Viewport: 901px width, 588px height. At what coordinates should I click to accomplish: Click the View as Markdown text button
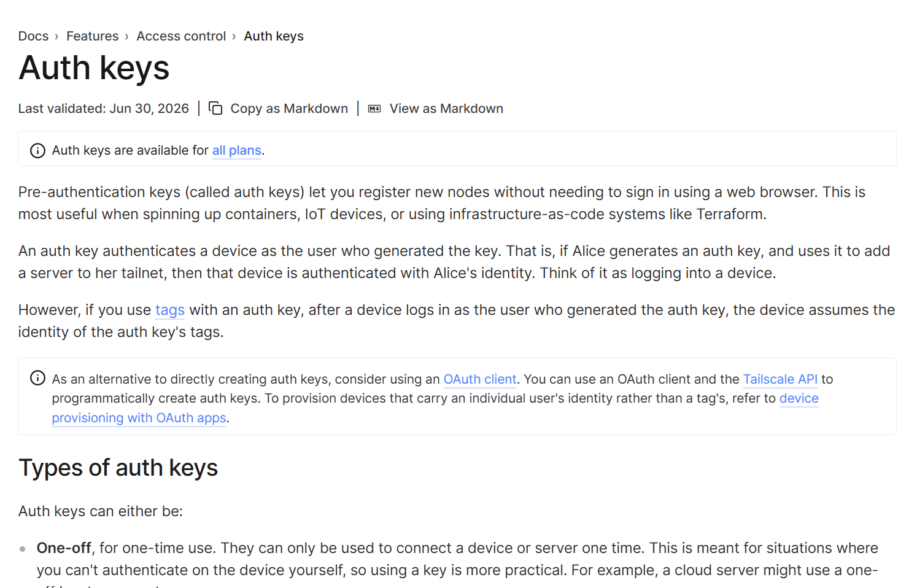point(446,109)
